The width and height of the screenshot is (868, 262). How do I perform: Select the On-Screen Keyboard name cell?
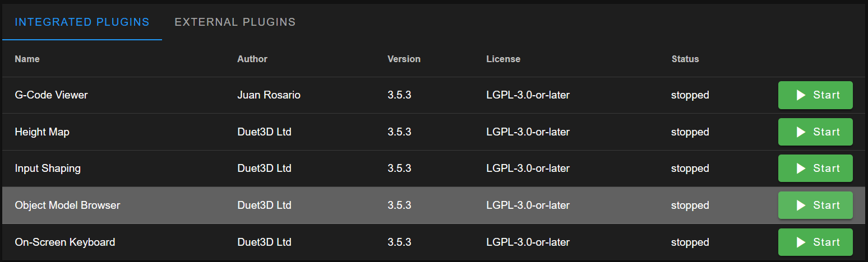pos(65,242)
